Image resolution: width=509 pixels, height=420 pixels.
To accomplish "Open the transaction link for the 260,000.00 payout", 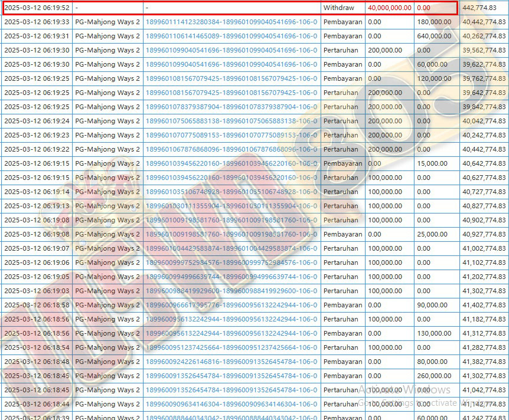I will tap(231, 376).
